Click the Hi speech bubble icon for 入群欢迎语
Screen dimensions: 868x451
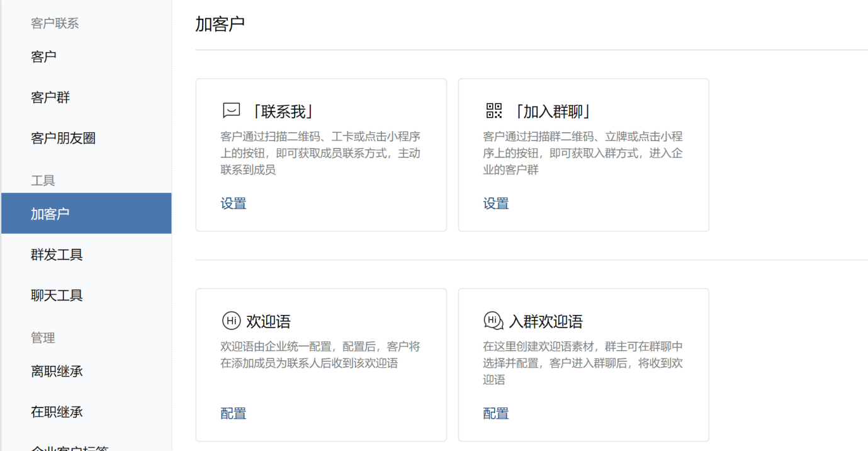493,320
